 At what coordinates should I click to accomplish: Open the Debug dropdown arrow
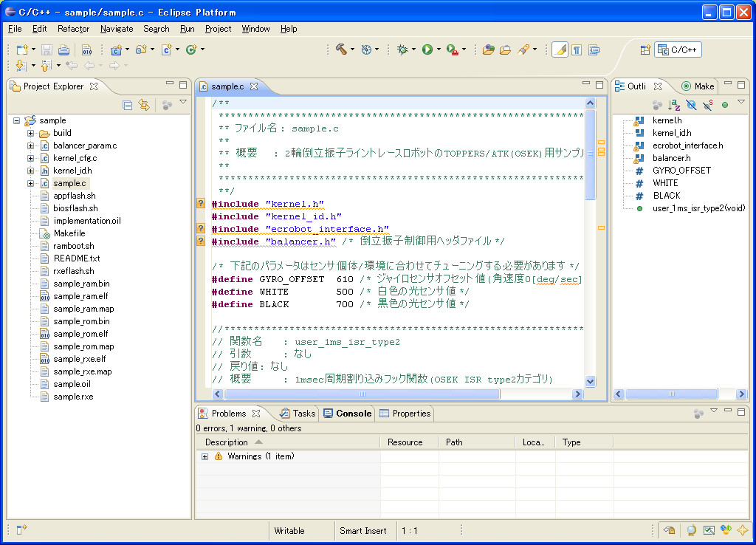[x=413, y=49]
